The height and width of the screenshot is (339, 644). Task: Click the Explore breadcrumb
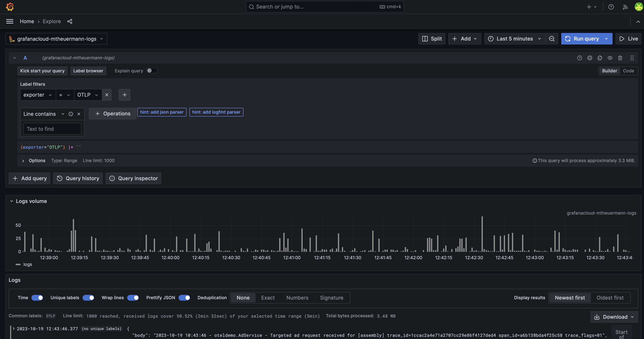click(52, 21)
